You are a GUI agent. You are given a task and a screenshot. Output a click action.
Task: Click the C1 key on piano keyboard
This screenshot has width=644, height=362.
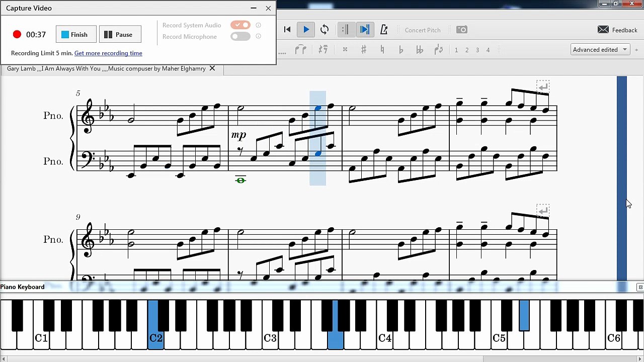[41, 338]
